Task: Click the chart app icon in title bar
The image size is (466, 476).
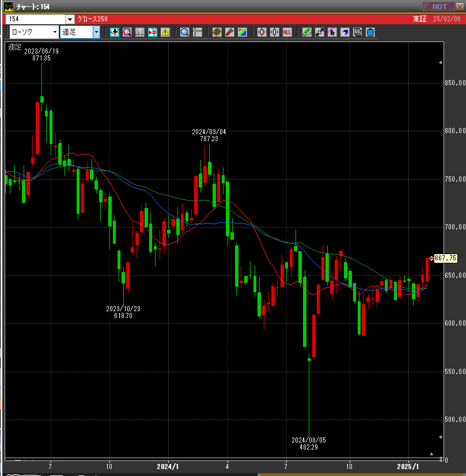Action: pyautogui.click(x=9, y=6)
